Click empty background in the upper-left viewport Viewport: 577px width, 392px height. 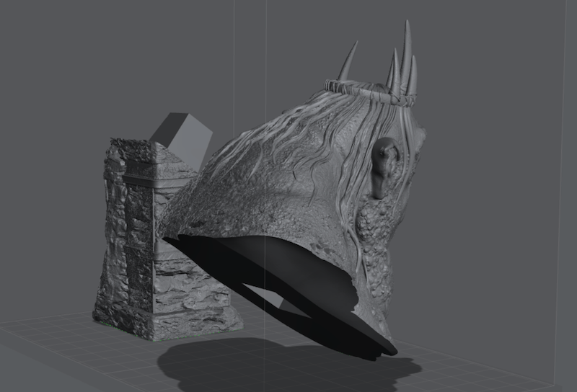coord(58,58)
